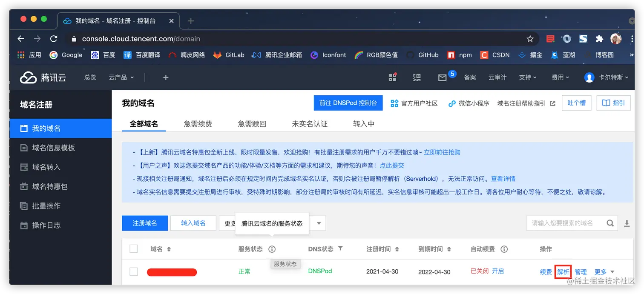Viewport: 644px width, 294px height.
Task: Focus the domain search input field
Action: click(x=566, y=223)
